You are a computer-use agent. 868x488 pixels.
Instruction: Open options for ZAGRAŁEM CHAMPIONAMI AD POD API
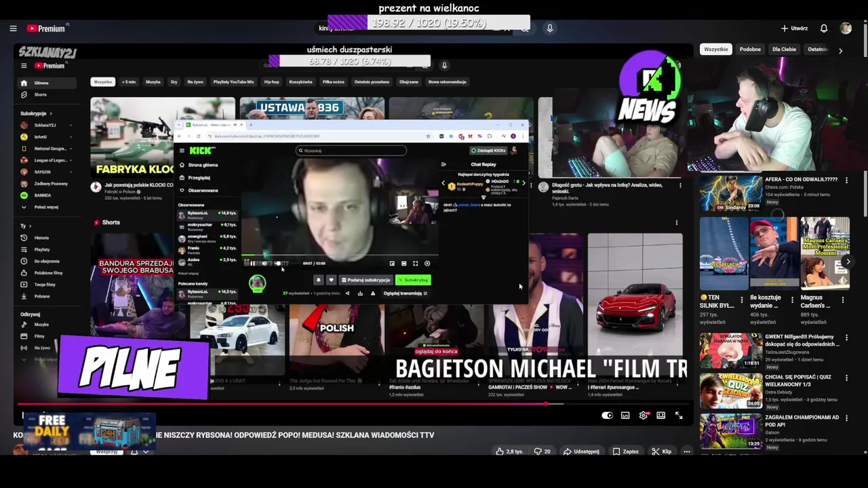(x=846, y=418)
